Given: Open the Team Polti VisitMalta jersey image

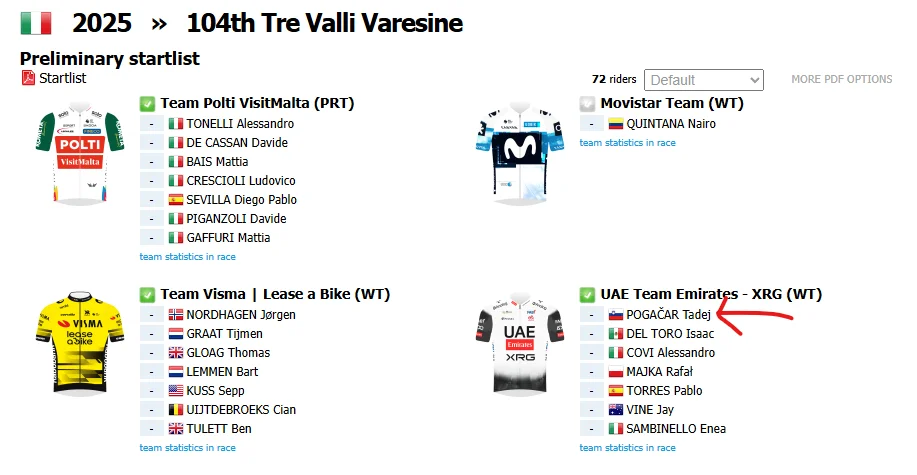Looking at the screenshot, I should (x=80, y=154).
